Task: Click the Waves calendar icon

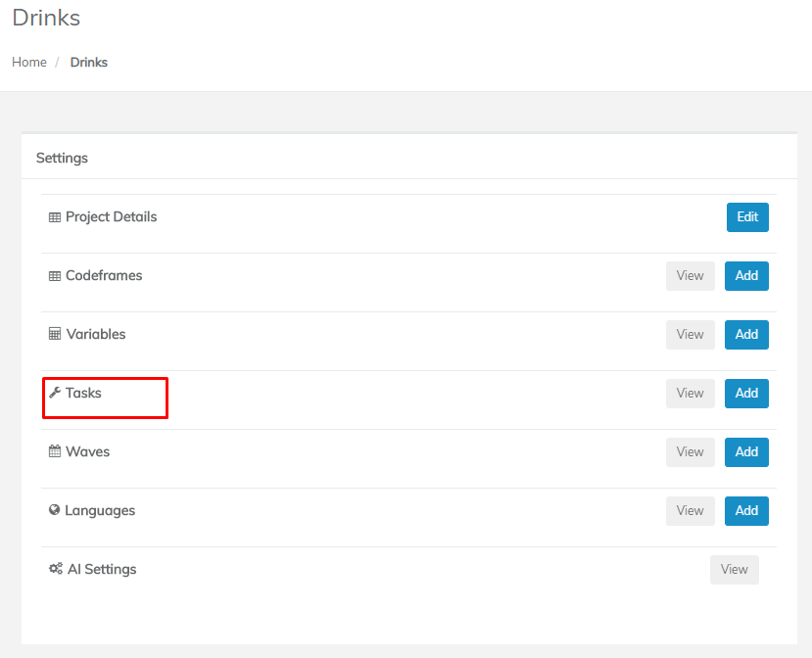Action: pos(55,451)
